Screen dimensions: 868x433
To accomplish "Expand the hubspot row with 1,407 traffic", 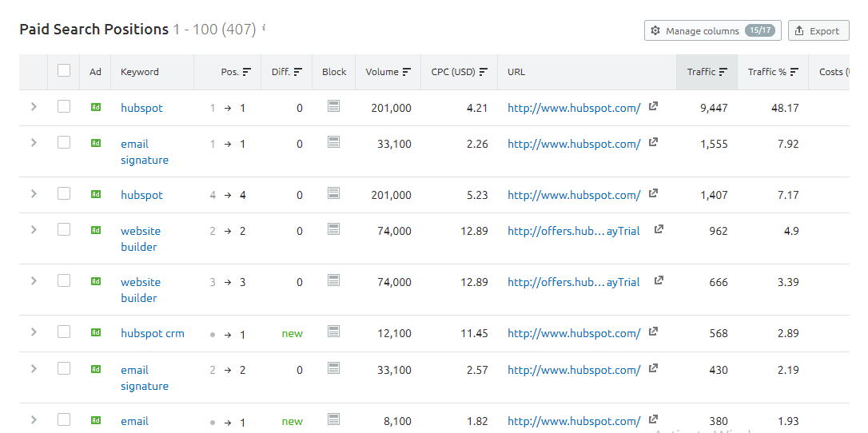I will pyautogui.click(x=34, y=193).
